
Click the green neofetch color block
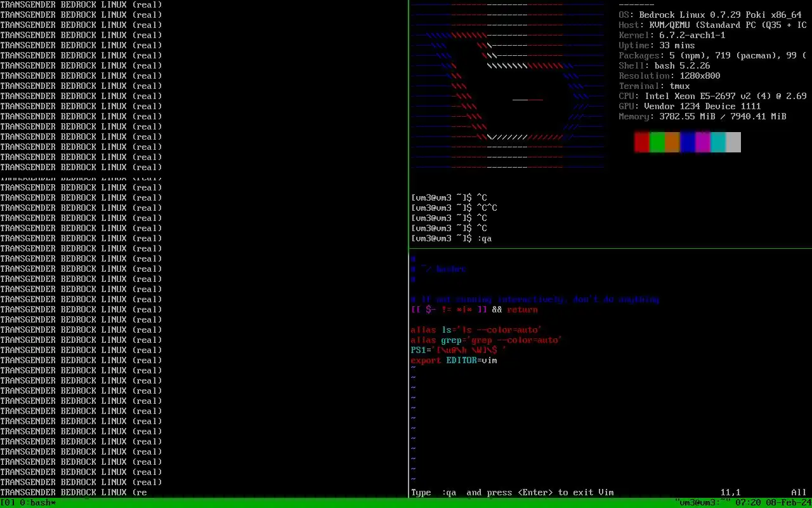tap(657, 142)
